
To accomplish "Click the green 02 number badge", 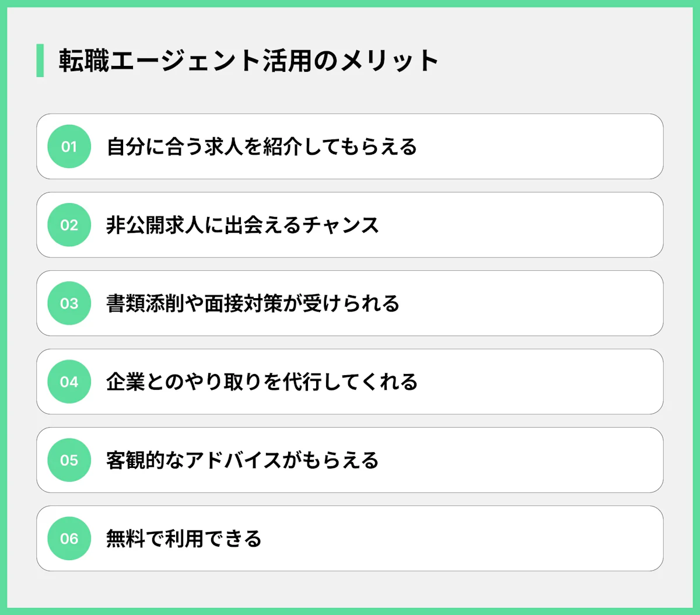I will tap(69, 225).
